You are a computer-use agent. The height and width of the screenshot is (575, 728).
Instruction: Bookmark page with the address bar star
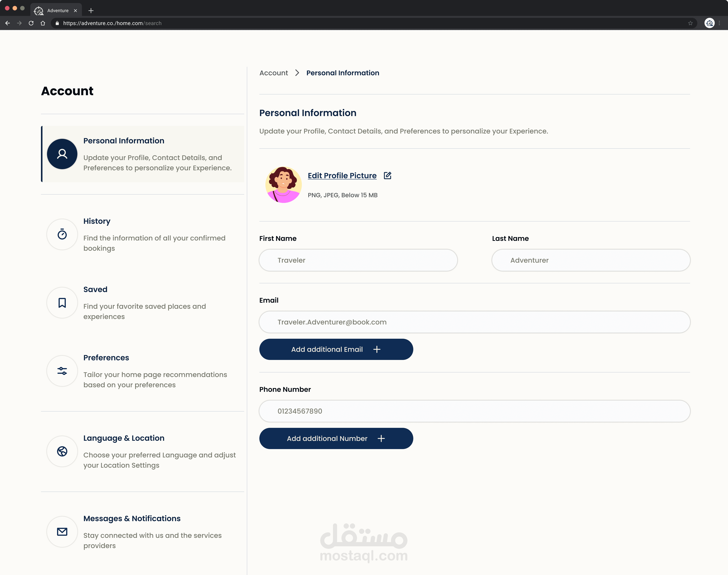[690, 23]
